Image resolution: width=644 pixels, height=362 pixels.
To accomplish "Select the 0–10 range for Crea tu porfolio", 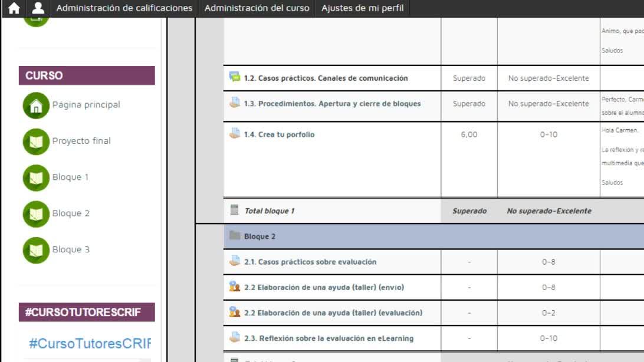I will pyautogui.click(x=548, y=134).
